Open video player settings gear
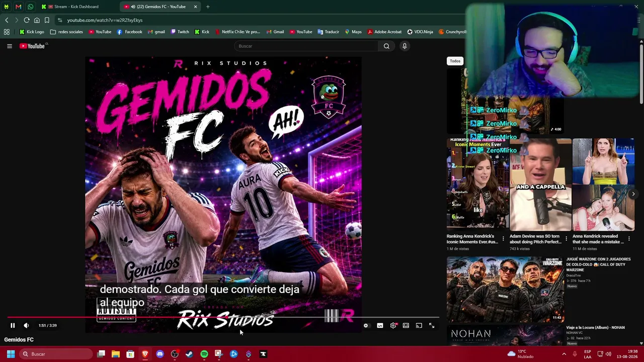 393,325
